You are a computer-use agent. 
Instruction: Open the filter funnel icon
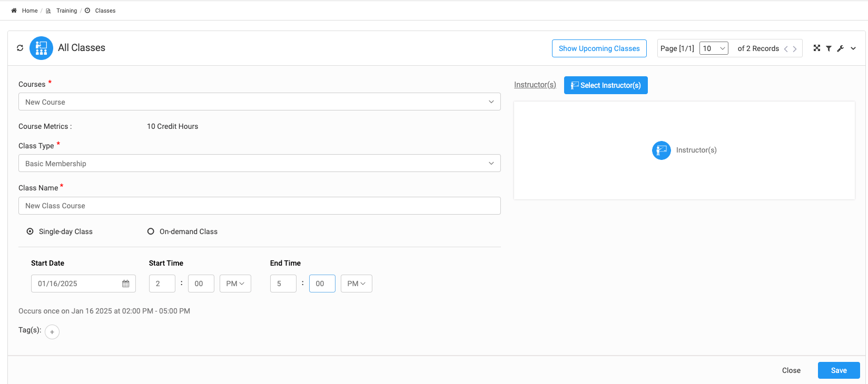click(828, 48)
